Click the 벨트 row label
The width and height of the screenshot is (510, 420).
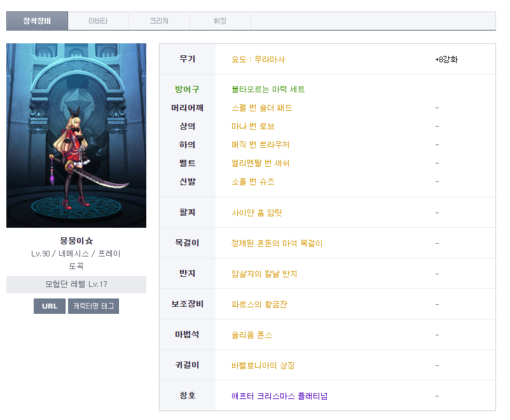click(x=188, y=163)
